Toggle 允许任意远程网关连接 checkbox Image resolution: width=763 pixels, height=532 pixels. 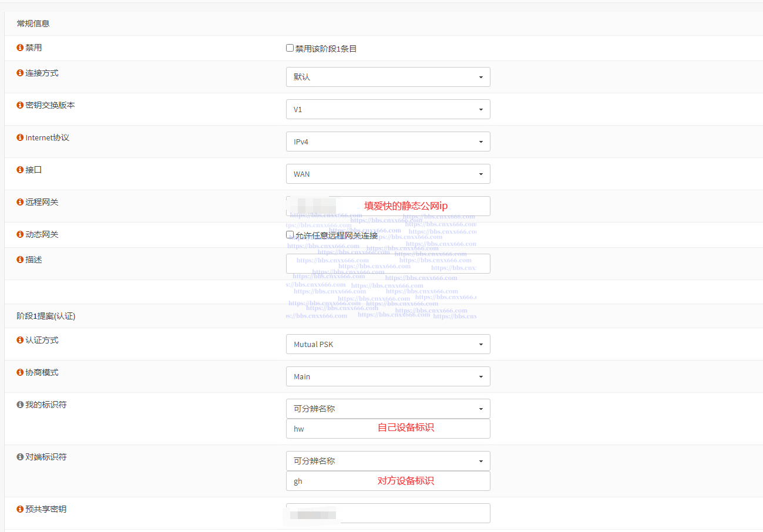pyautogui.click(x=290, y=235)
